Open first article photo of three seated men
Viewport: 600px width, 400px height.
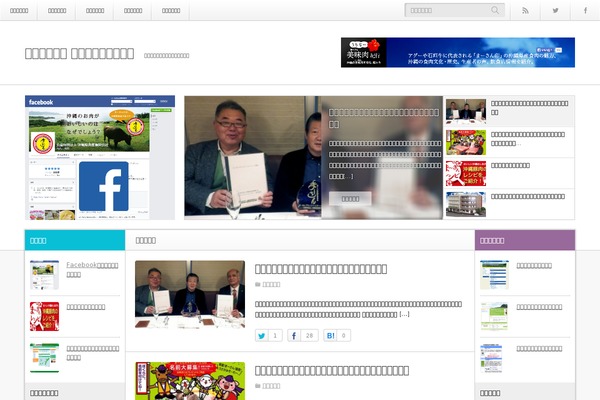[x=190, y=294]
